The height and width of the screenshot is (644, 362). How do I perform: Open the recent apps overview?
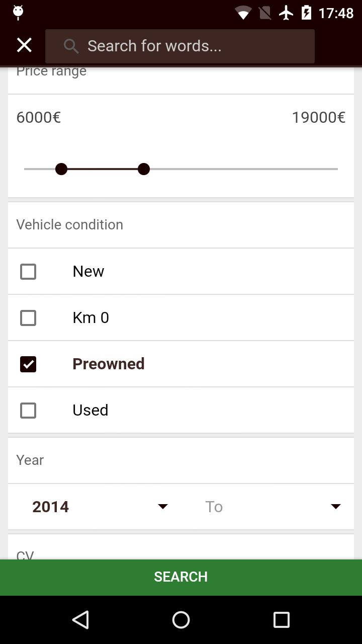click(x=282, y=620)
